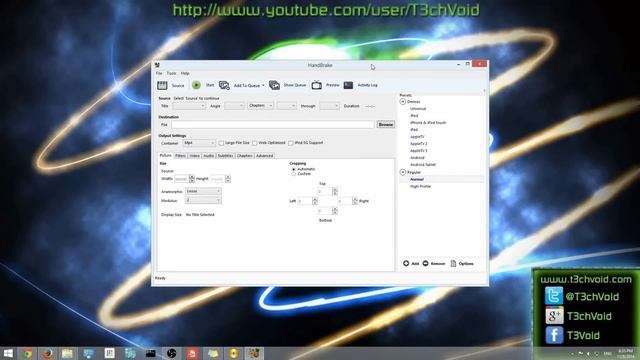The height and width of the screenshot is (360, 640).
Task: Open the Angle dropdown
Action: pos(234,106)
